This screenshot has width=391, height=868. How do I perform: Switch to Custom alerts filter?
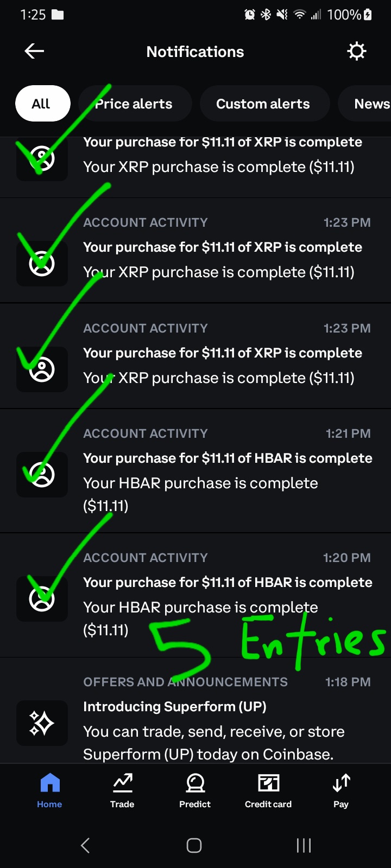pos(264,104)
